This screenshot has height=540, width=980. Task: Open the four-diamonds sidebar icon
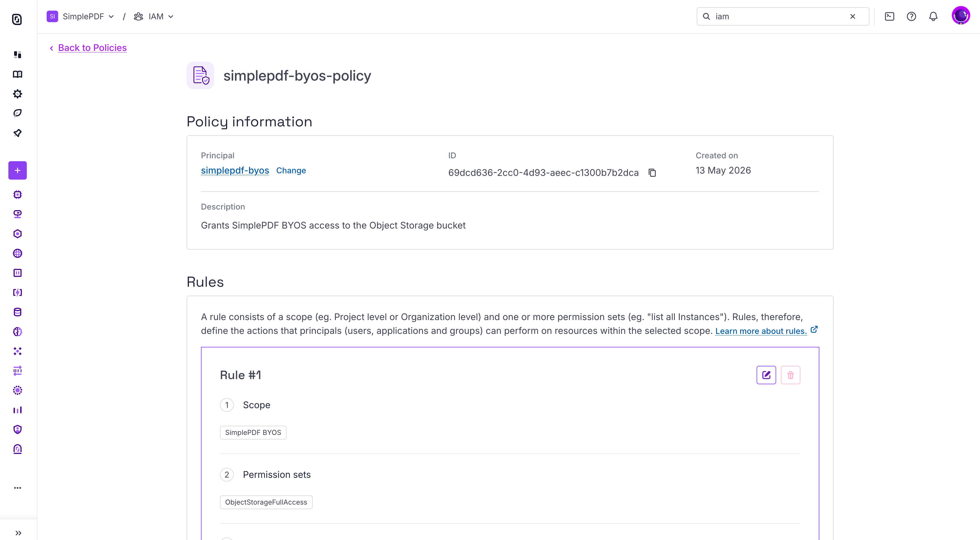point(18,351)
